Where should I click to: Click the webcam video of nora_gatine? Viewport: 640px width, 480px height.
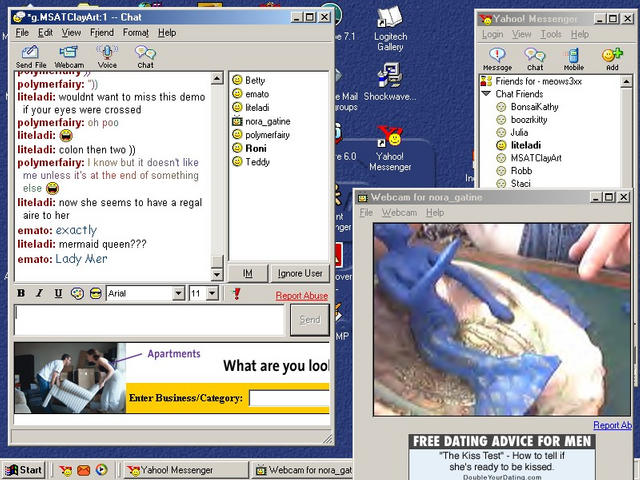pyautogui.click(x=502, y=320)
